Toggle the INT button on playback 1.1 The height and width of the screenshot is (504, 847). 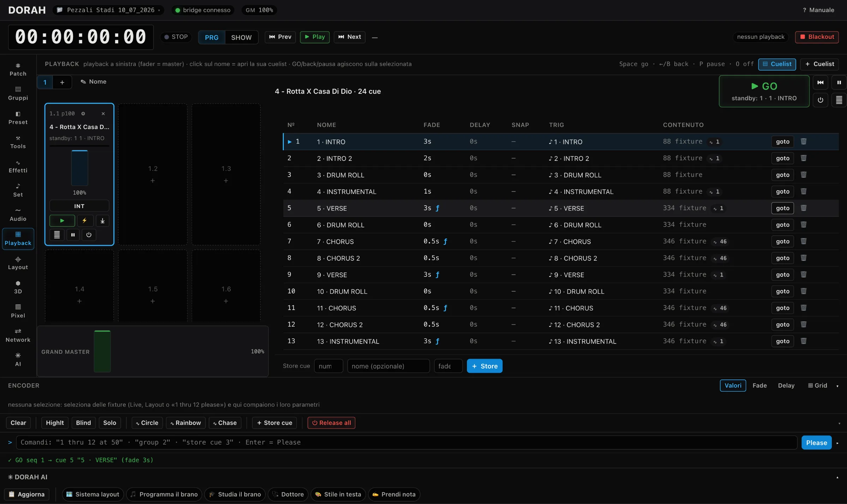[x=79, y=206]
